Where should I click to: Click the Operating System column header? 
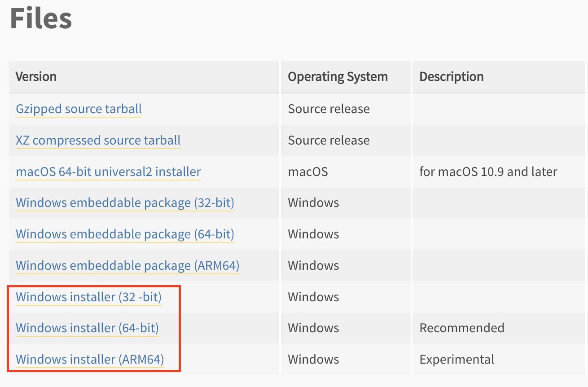338,77
